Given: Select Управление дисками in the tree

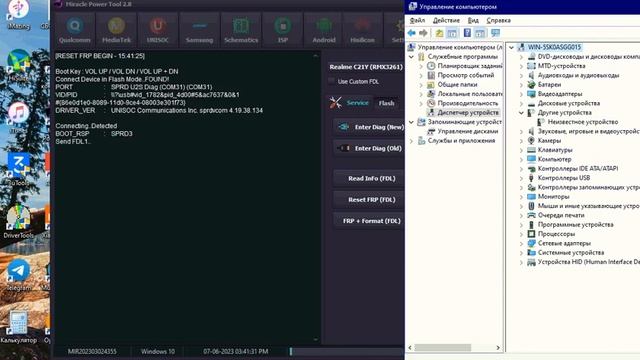Looking at the screenshot, I should [x=468, y=131].
